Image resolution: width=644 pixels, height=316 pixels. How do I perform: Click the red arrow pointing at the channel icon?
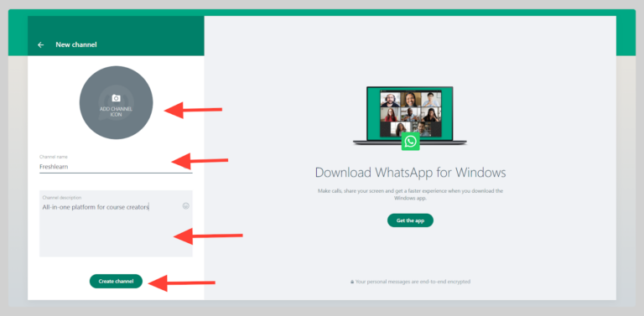click(x=193, y=110)
